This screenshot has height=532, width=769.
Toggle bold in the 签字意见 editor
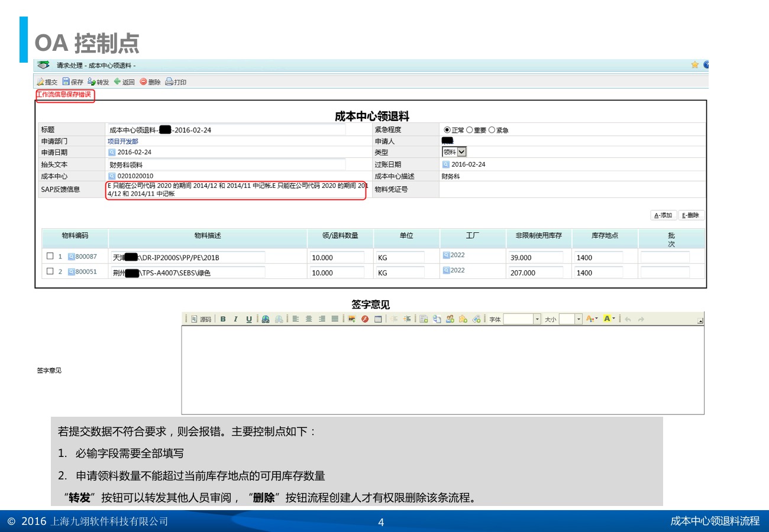(223, 319)
